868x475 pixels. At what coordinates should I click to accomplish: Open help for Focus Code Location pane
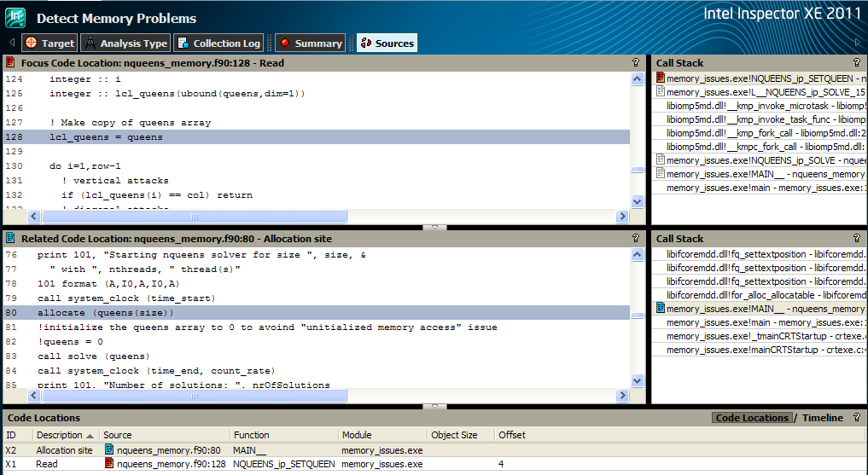click(x=636, y=62)
